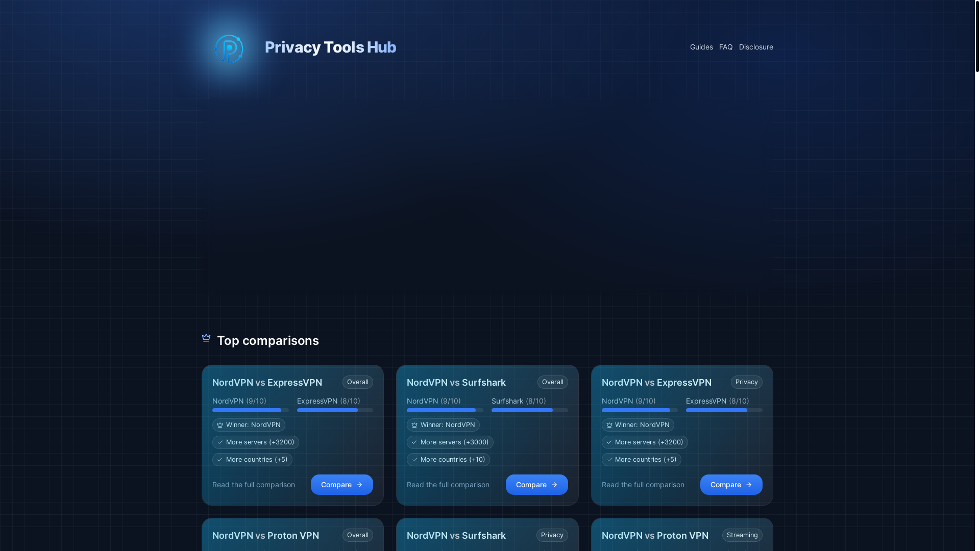Open NordVPN vs Proton VPN Overall card title
Image resolution: width=980 pixels, height=551 pixels.
coord(265,536)
